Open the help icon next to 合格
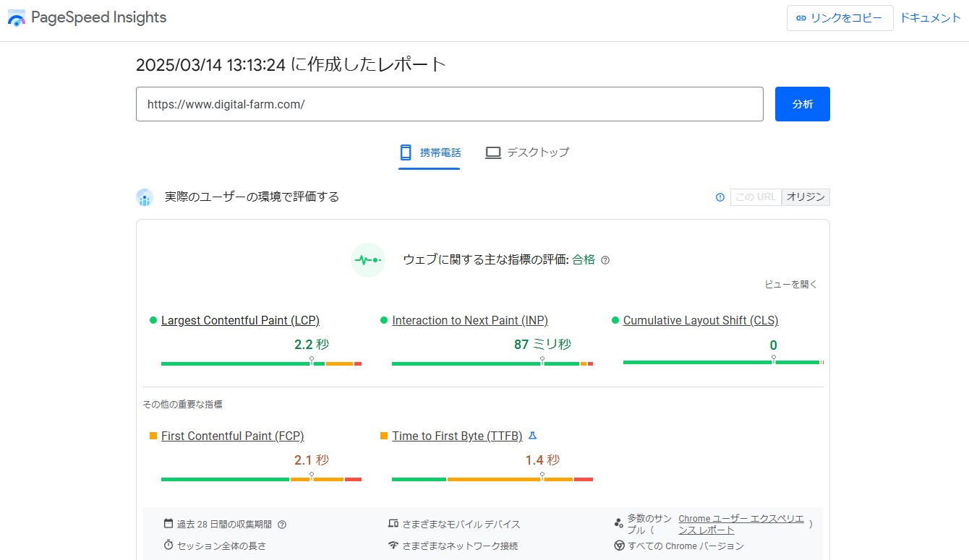 (x=605, y=260)
